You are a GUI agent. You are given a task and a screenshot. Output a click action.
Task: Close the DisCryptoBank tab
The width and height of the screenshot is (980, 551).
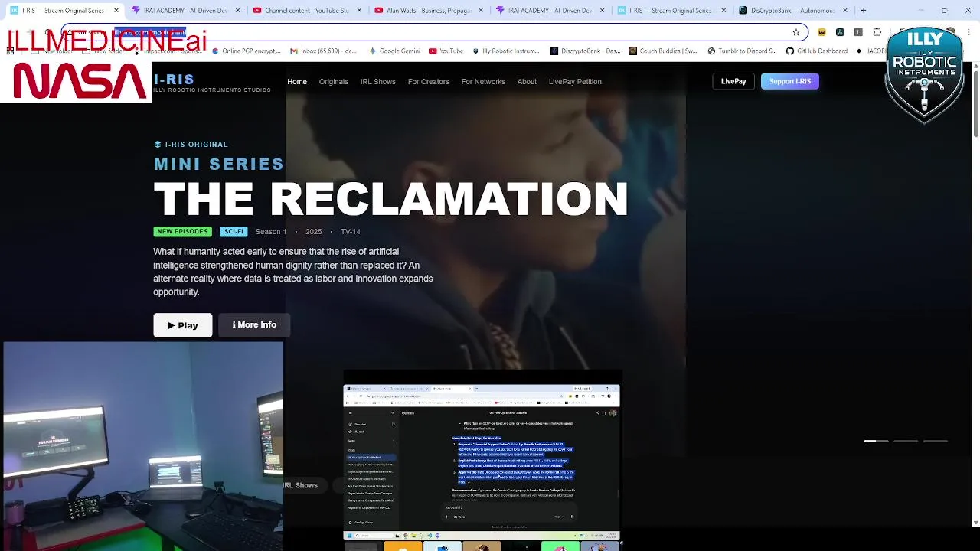(x=845, y=11)
